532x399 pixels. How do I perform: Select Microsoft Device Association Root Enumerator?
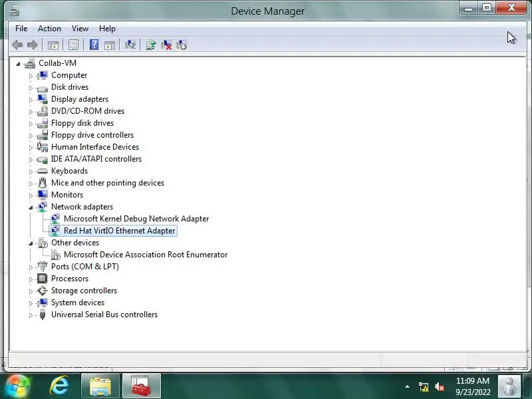[x=146, y=255]
